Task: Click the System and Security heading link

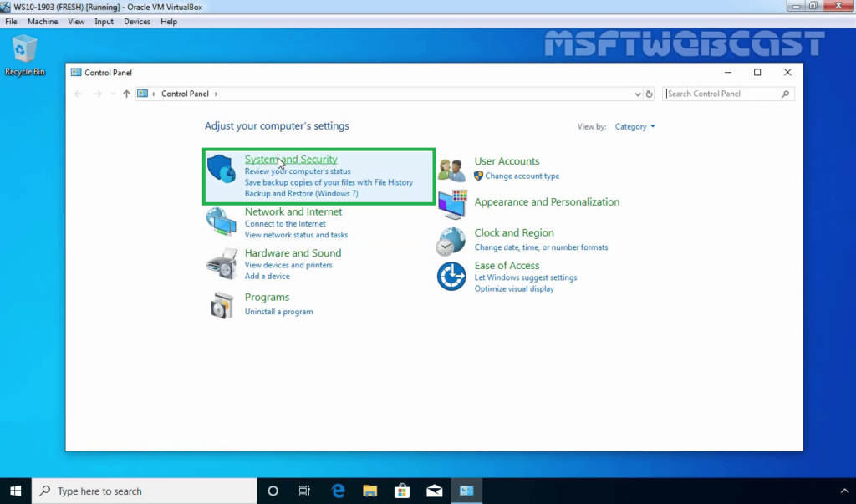Action: (291, 160)
